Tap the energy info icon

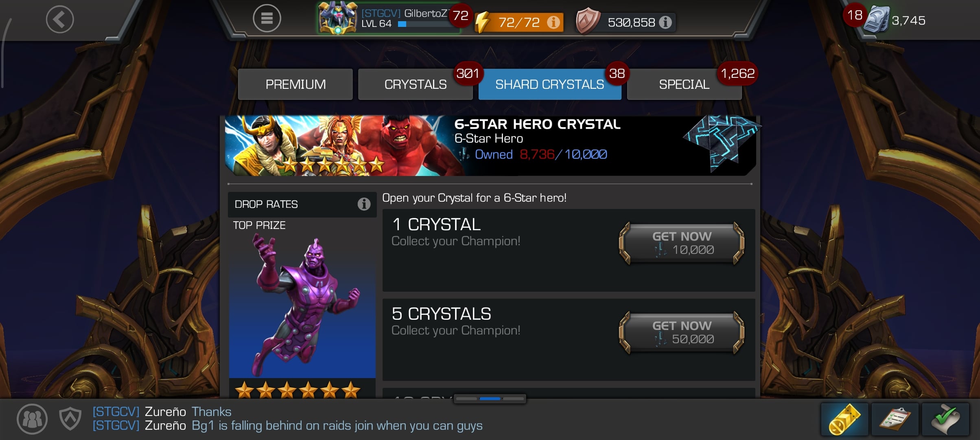tap(553, 22)
